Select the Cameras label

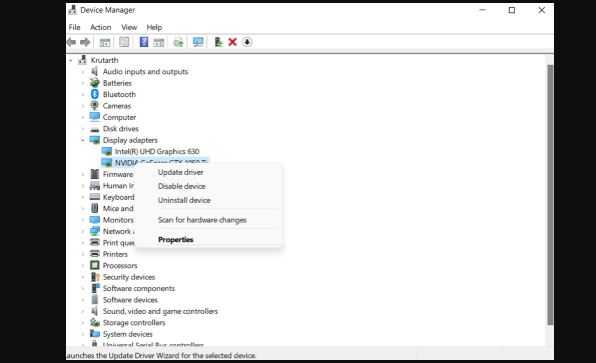(x=117, y=106)
